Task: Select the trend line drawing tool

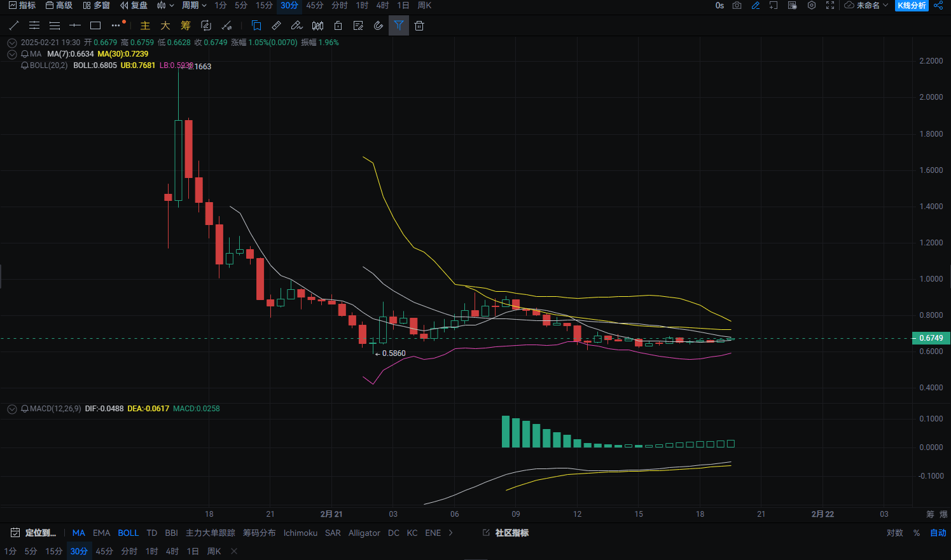Action: tap(14, 25)
